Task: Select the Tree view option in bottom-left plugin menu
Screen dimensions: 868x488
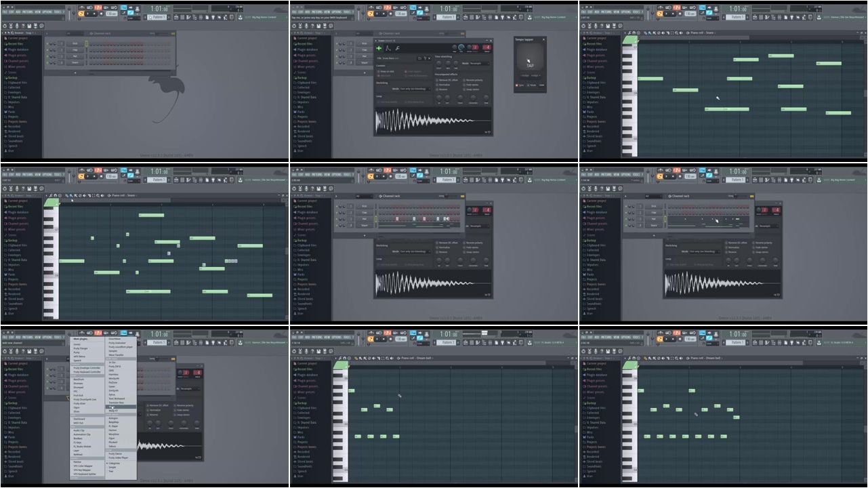Action: point(111,471)
